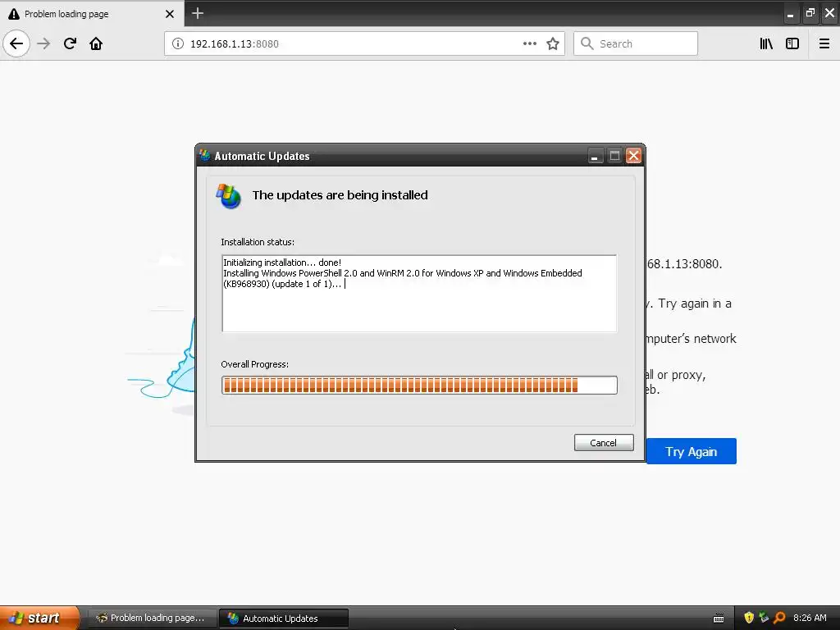
Task: Close the Automatic Updates dialog
Action: [634, 156]
